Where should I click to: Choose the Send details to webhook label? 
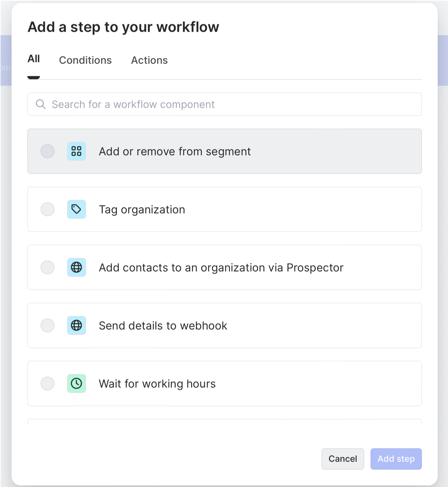coord(163,326)
